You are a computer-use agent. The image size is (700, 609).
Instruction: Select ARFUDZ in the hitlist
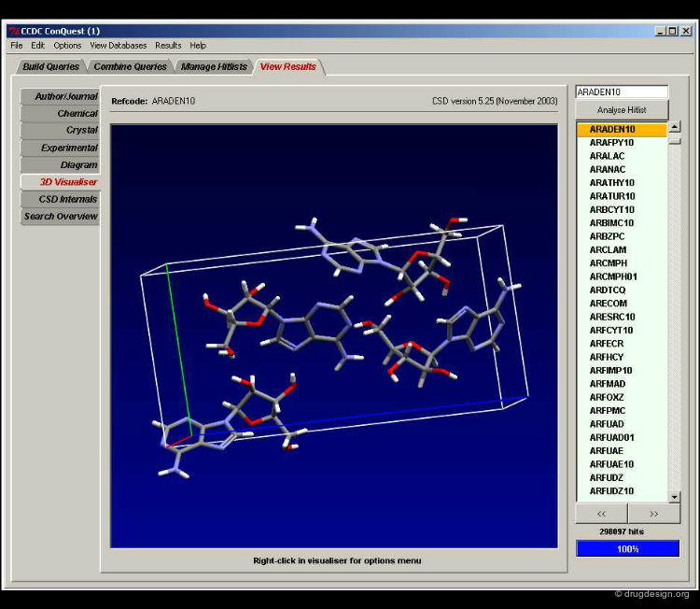(622, 477)
